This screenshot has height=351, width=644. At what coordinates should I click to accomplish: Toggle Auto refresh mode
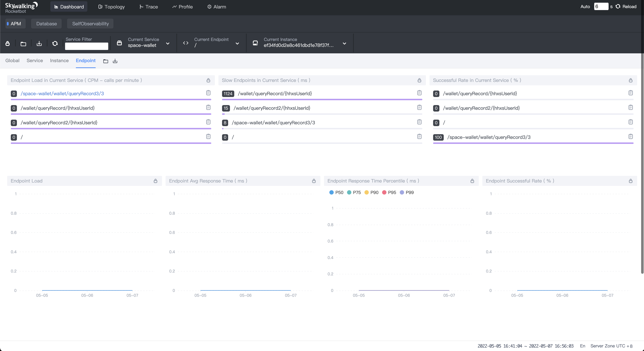pos(585,7)
